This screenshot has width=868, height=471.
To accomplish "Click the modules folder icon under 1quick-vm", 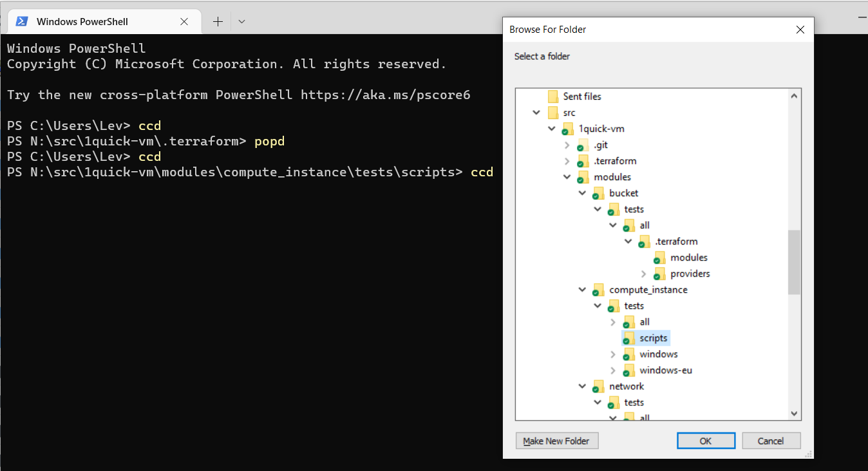I will click(583, 178).
